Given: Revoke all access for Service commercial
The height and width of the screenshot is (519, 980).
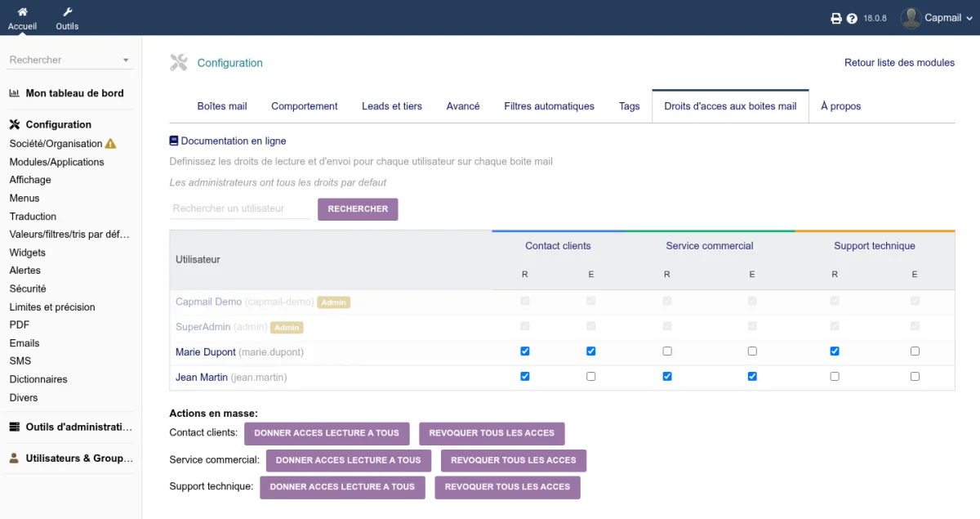Looking at the screenshot, I should pyautogui.click(x=514, y=460).
